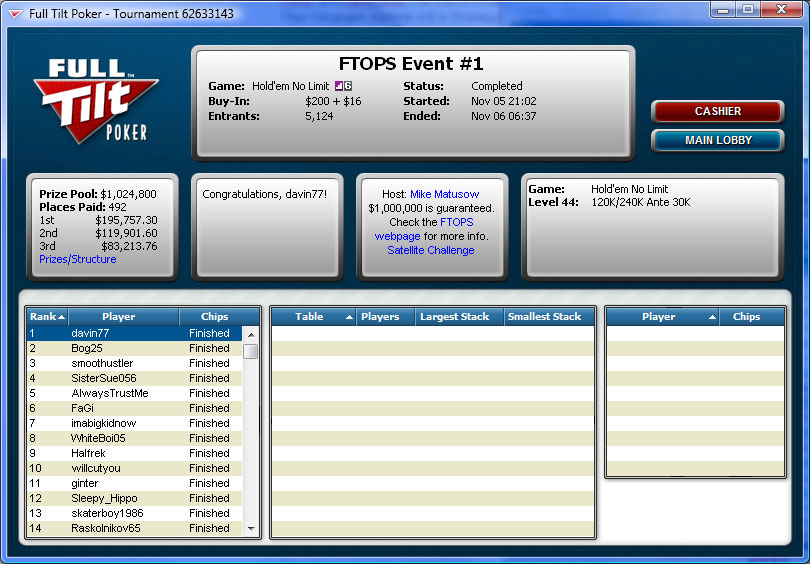This screenshot has width=810, height=564.
Task: Select player Sleepy_Hippo row
Action: tap(134, 498)
